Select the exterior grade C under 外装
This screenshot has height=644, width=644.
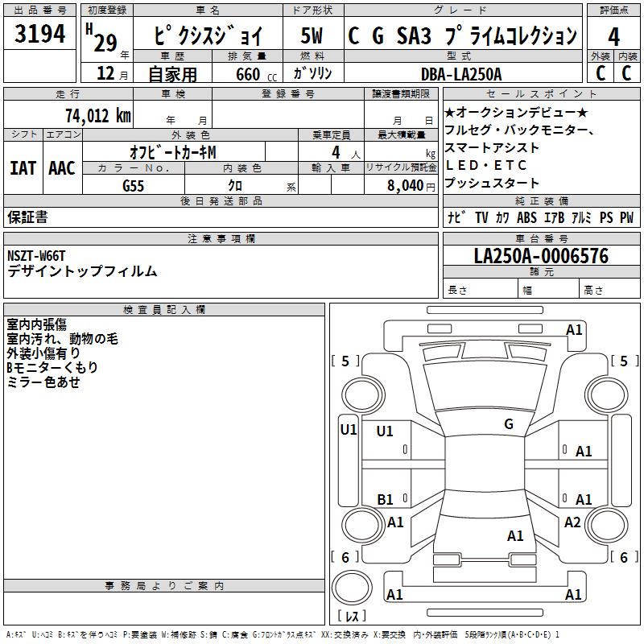601,73
